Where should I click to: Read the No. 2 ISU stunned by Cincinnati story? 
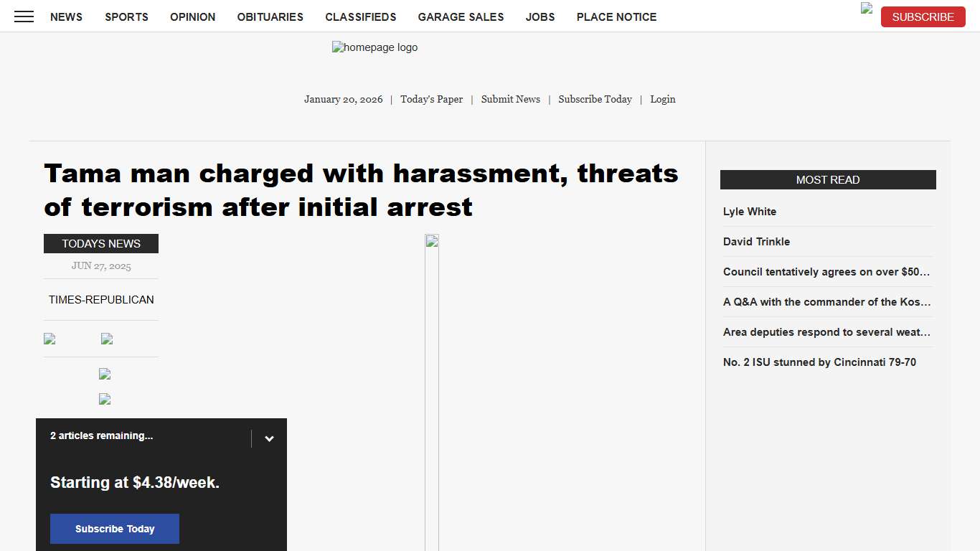coord(819,362)
